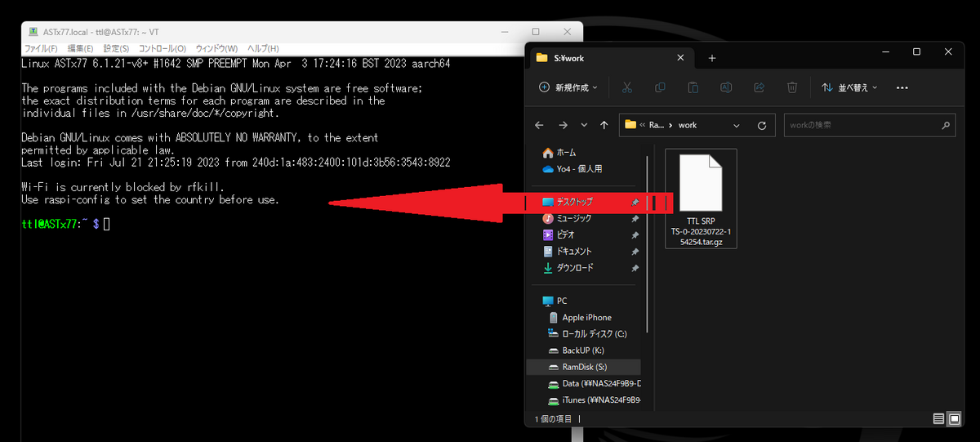Switch to details view layout
The height and width of the screenshot is (442, 980).
click(x=939, y=419)
